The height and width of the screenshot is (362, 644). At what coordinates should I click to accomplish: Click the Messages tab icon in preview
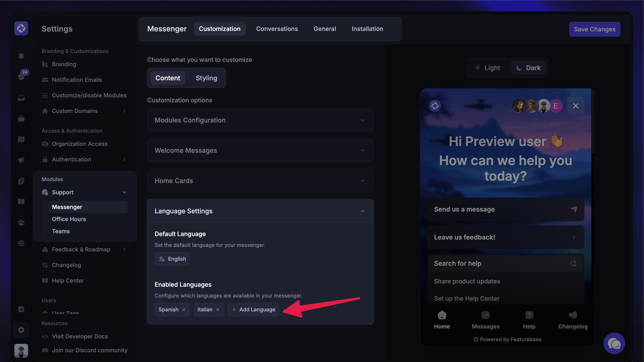[x=485, y=315]
